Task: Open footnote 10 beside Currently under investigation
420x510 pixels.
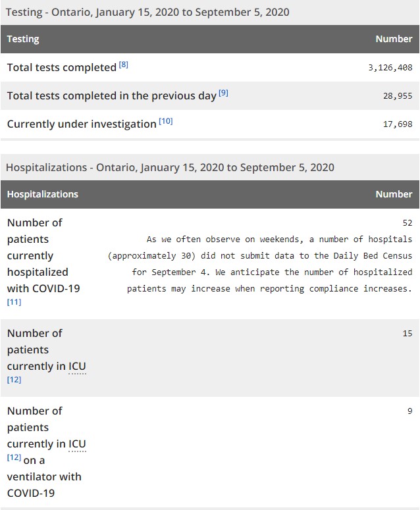Action: coord(165,121)
